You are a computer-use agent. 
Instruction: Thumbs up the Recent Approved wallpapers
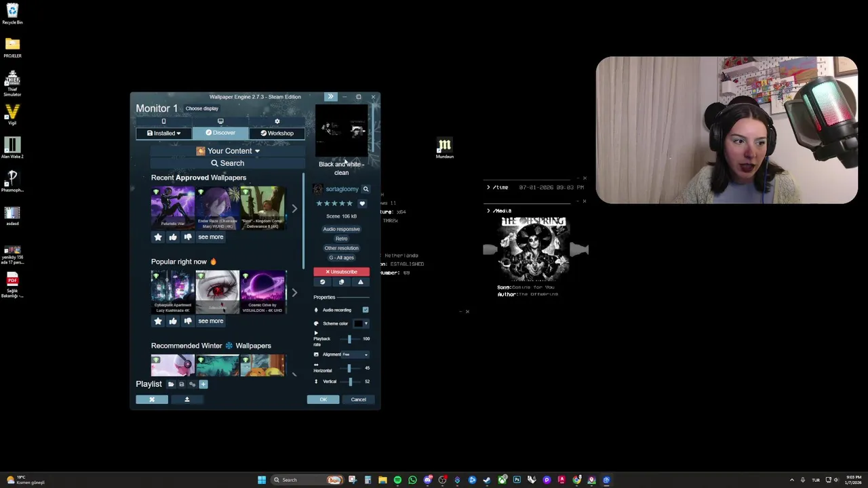(173, 237)
